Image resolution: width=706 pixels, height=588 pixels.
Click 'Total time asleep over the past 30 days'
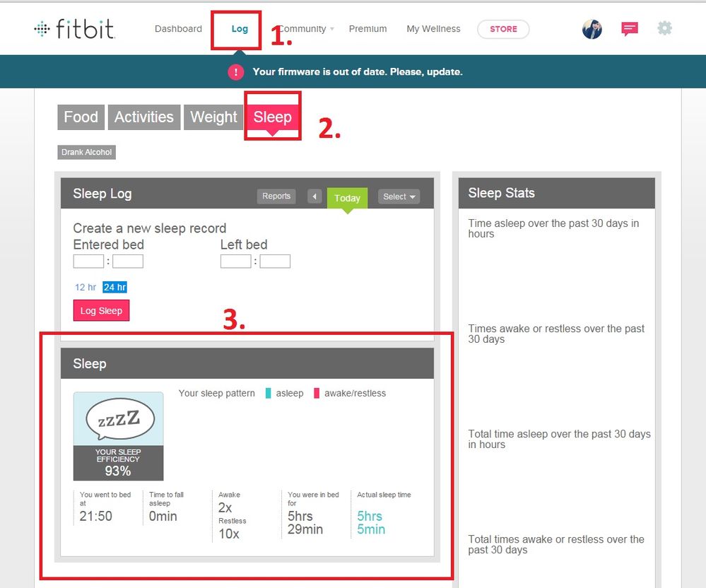coord(559,439)
